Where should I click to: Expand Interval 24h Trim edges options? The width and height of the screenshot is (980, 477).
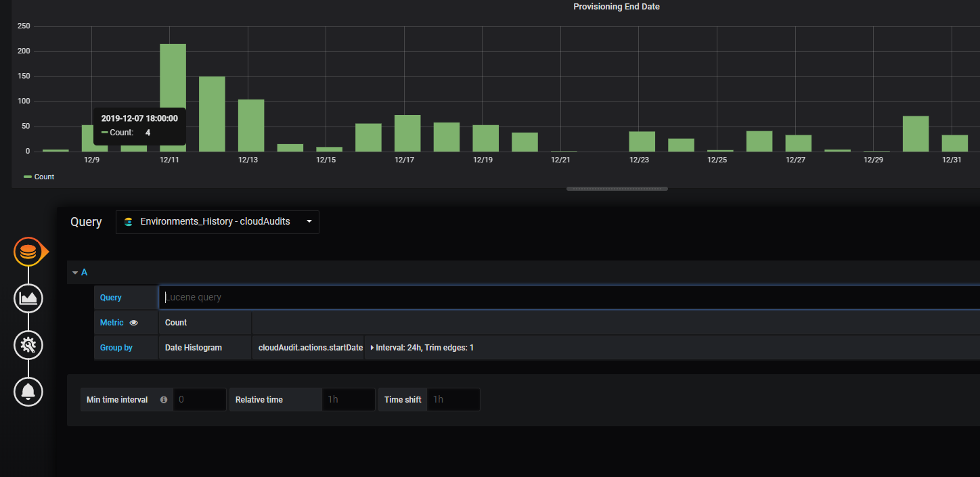tap(422, 348)
